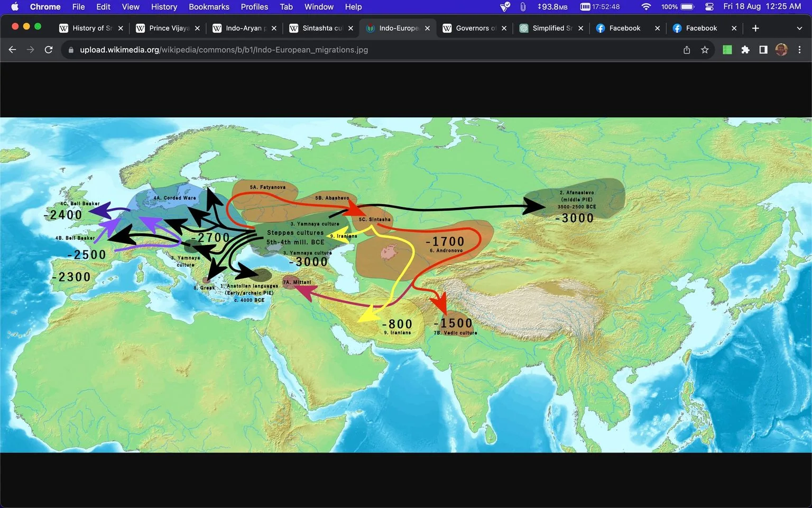Close the Simplified Sr tab
Viewport: 812px width, 508px height.
tap(580, 28)
